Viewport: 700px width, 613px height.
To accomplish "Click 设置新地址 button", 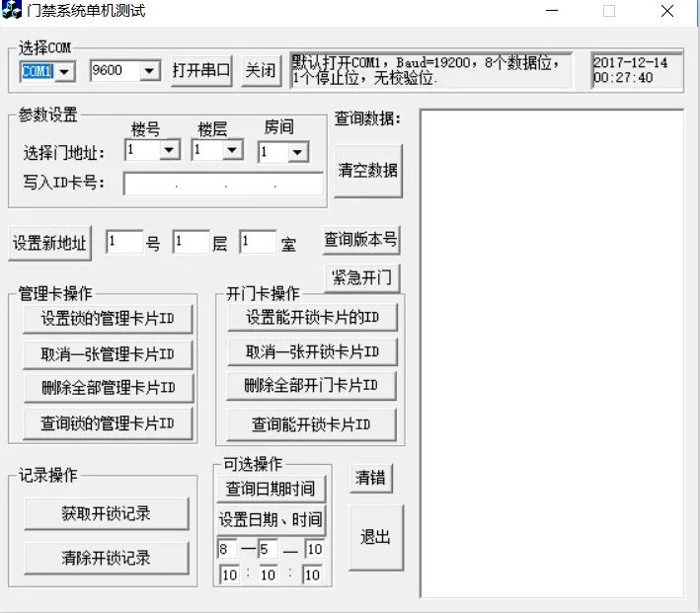I will point(49,243).
